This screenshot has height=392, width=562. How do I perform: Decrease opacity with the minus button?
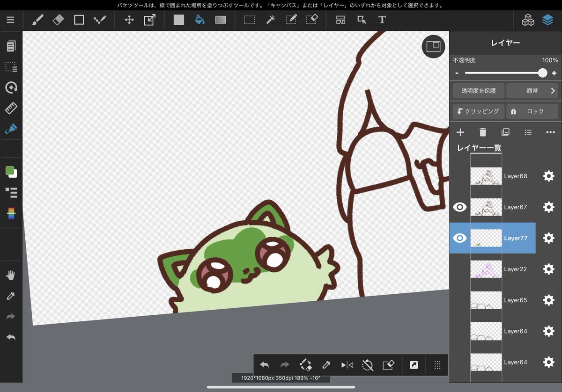[457, 73]
